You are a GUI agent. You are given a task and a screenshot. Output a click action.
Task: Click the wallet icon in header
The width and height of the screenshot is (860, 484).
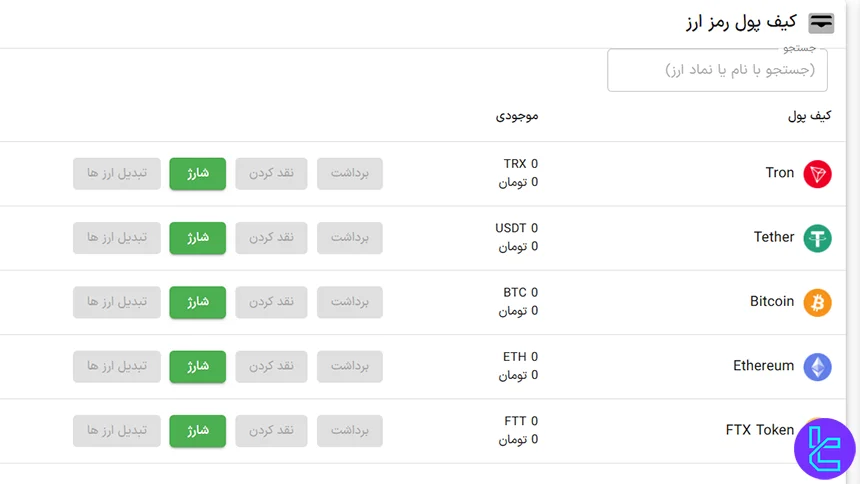click(x=821, y=22)
